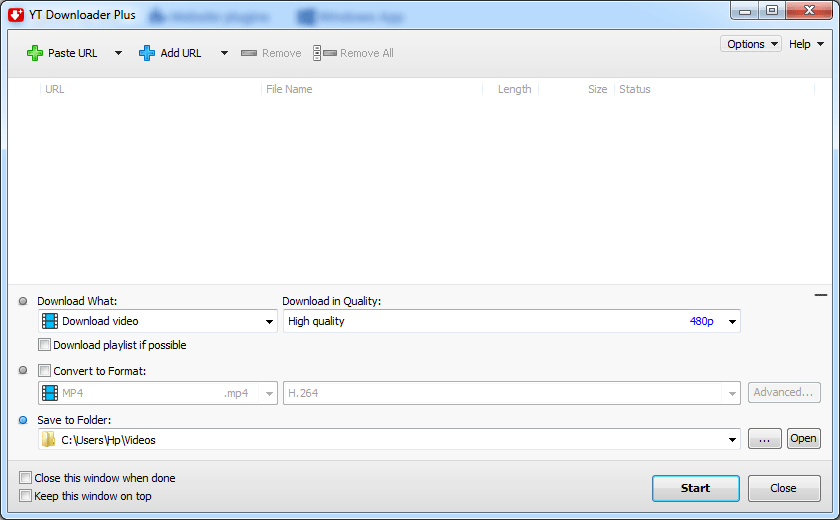
Task: Tick the Convert to Format checkbox
Action: pyautogui.click(x=44, y=371)
